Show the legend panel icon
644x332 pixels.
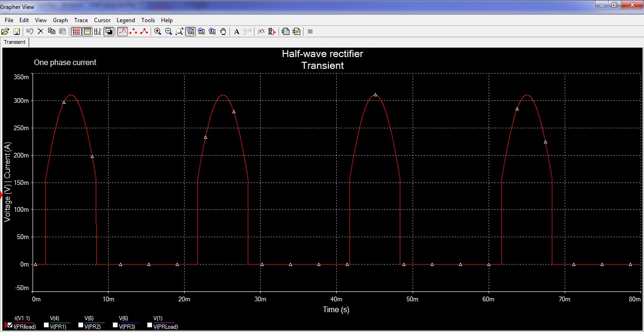pyautogui.click(x=87, y=31)
